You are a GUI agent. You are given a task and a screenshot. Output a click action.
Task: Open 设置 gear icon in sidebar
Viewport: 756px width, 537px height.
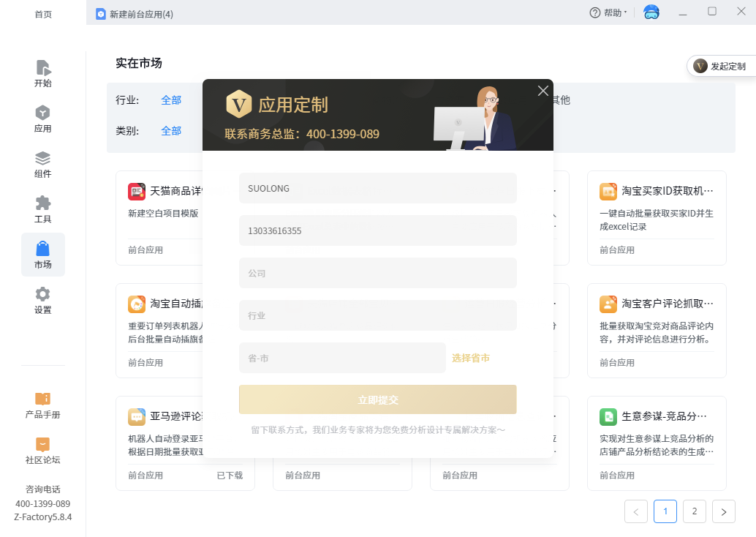43,300
